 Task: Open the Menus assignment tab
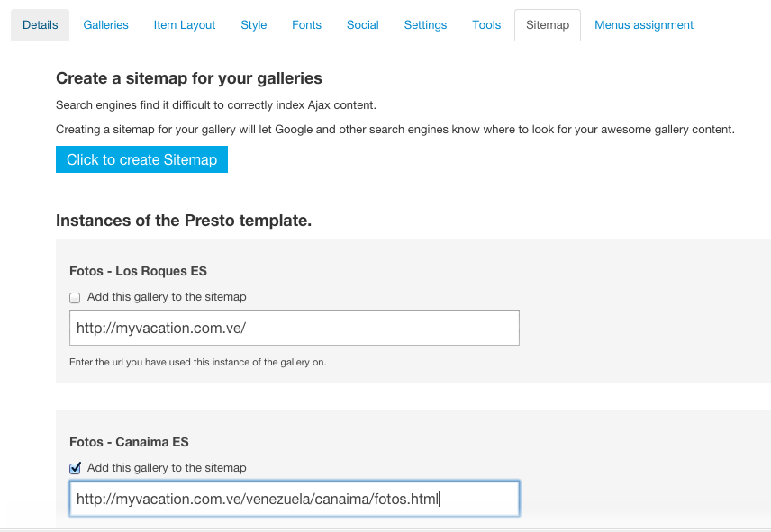pyautogui.click(x=644, y=25)
